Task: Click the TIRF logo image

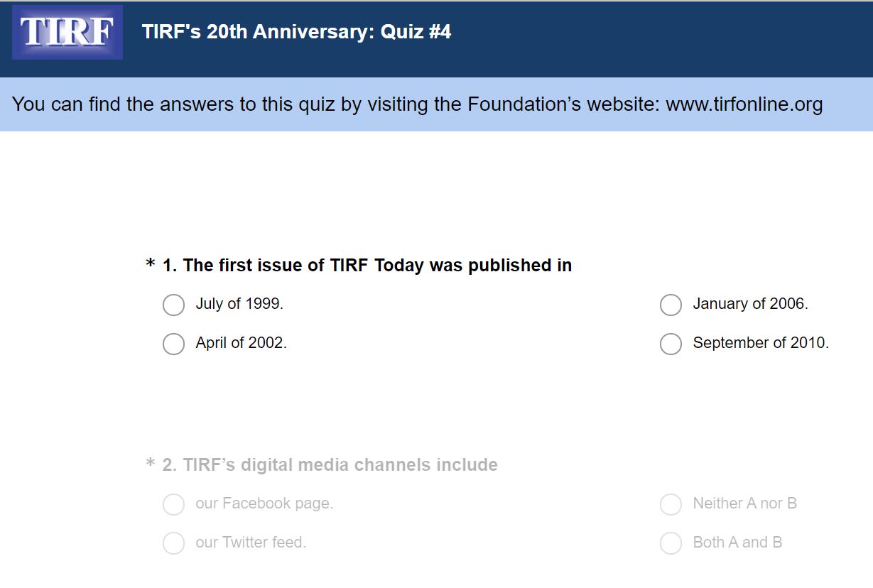Action: [67, 33]
